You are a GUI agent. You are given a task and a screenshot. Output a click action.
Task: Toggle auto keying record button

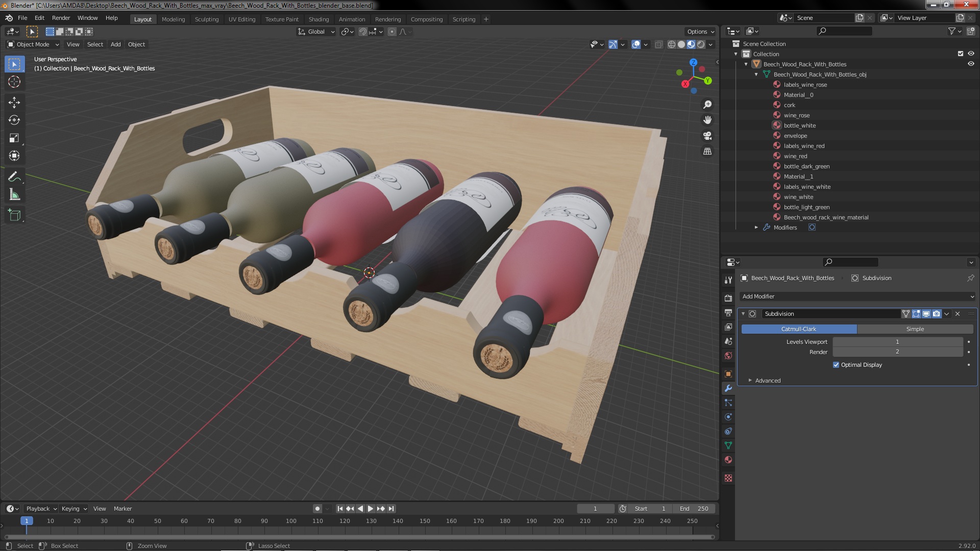coord(317,509)
